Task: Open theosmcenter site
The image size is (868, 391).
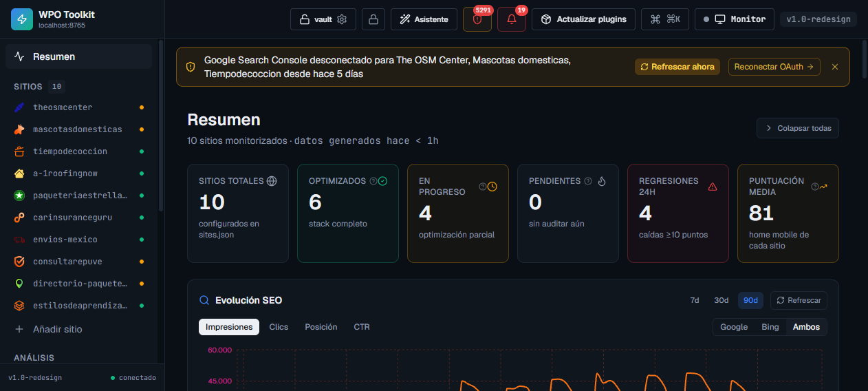Action: pos(78,107)
